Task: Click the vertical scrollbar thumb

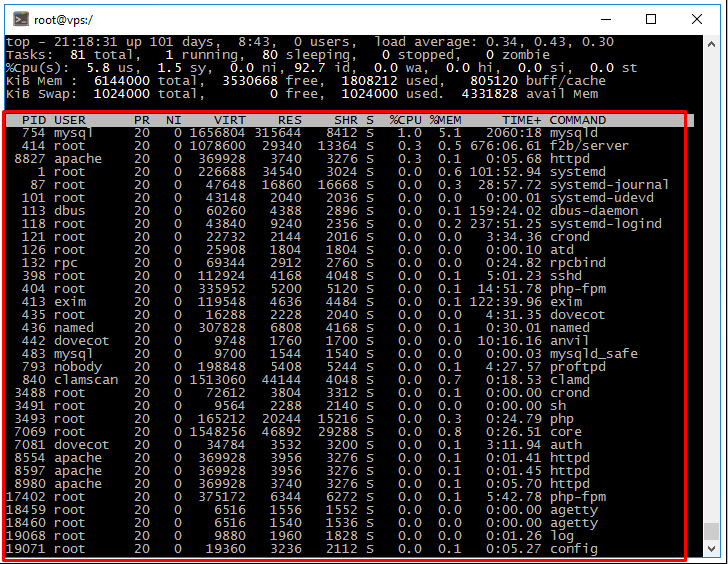Action: [711, 531]
